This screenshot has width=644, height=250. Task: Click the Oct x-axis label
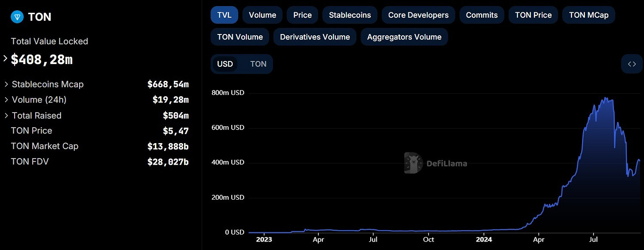pyautogui.click(x=428, y=239)
